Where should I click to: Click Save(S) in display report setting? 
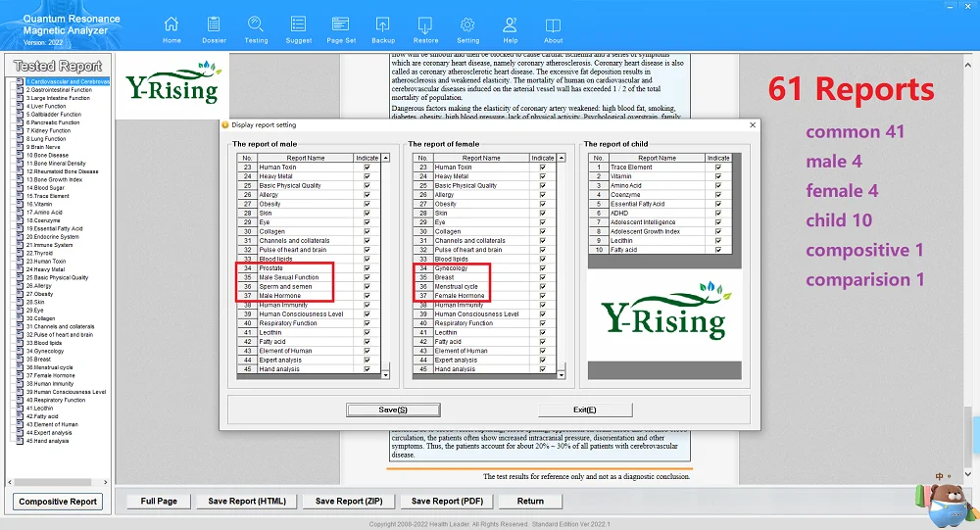click(x=393, y=410)
